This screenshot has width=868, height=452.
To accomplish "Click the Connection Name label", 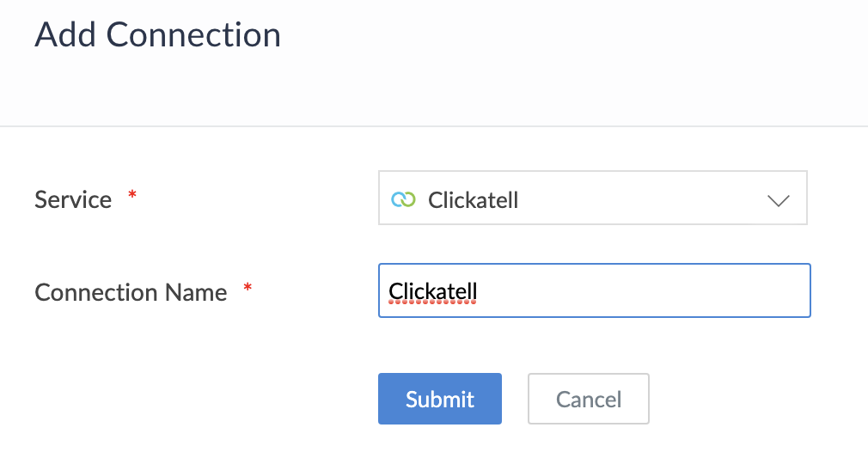I will click(x=131, y=293).
